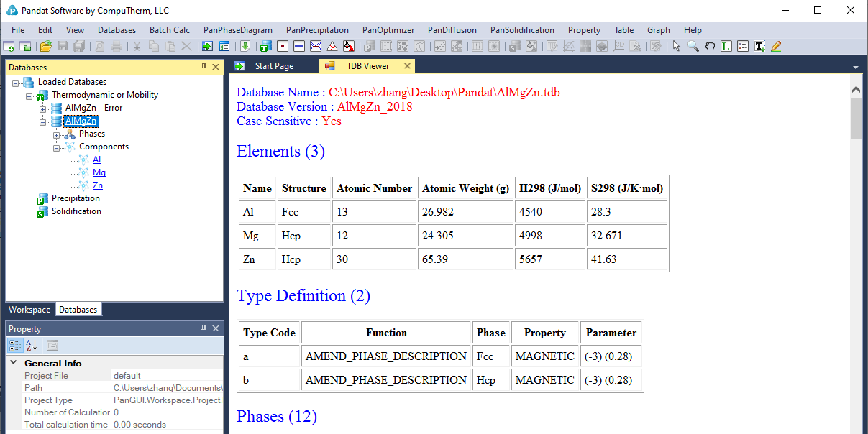Expand the AlMgZn - Error node

tap(43, 108)
